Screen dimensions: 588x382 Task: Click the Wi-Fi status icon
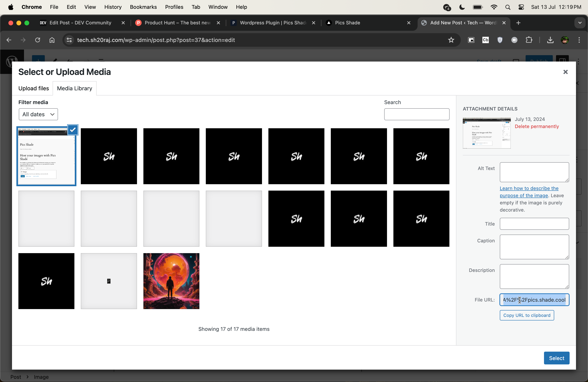pyautogui.click(x=494, y=7)
